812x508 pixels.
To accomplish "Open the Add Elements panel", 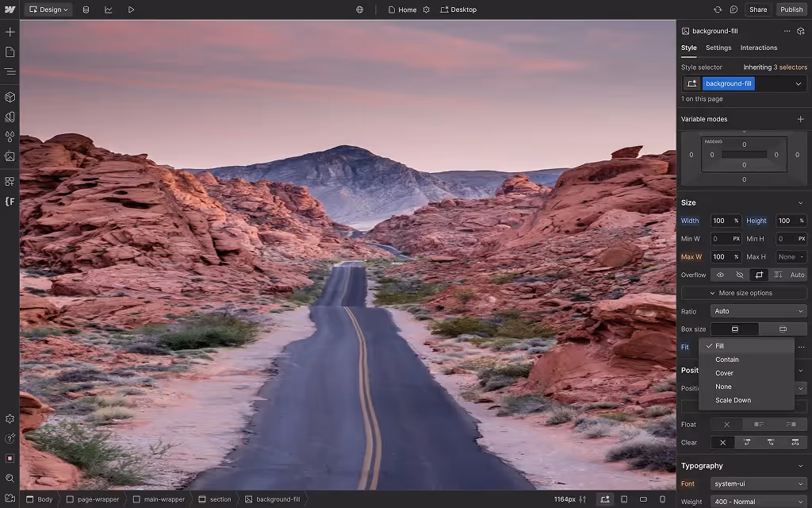I will (10, 32).
